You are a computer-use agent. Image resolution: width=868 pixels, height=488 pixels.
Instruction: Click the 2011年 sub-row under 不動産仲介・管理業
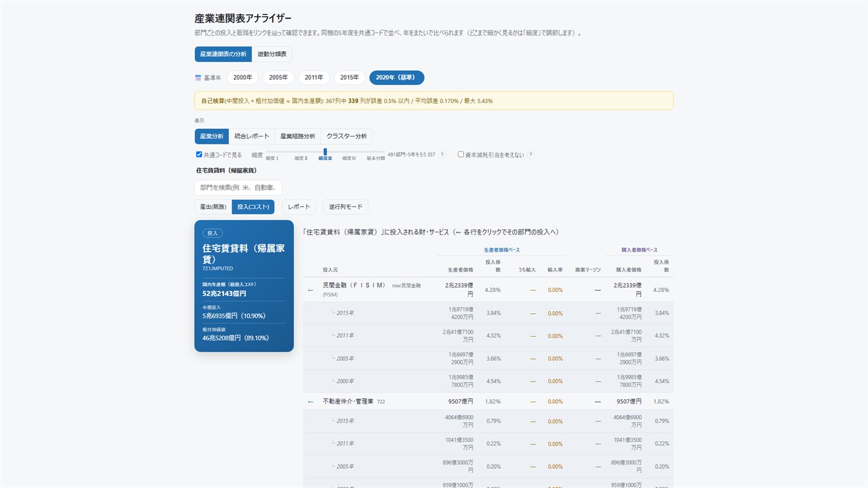click(x=488, y=443)
